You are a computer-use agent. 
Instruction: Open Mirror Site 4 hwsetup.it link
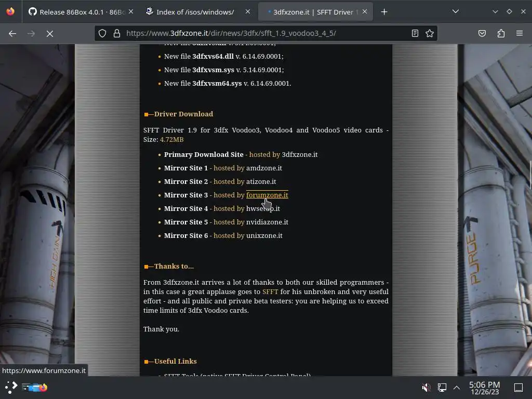[263, 209]
